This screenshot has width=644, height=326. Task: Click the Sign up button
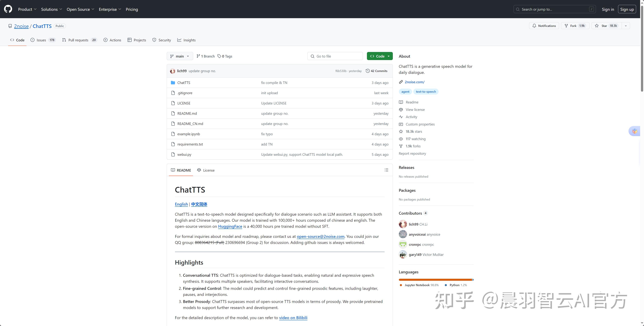tap(627, 9)
